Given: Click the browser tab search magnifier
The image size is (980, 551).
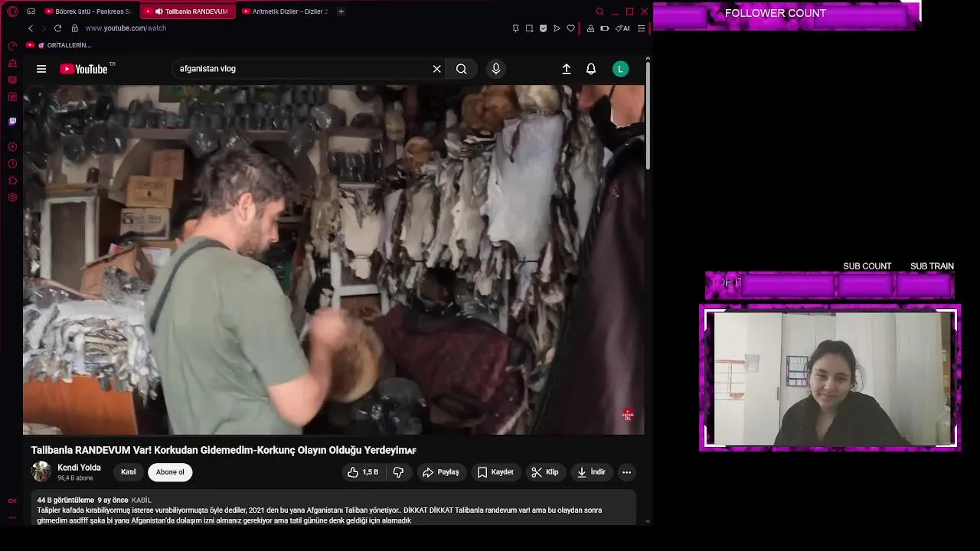Looking at the screenshot, I should 599,11.
